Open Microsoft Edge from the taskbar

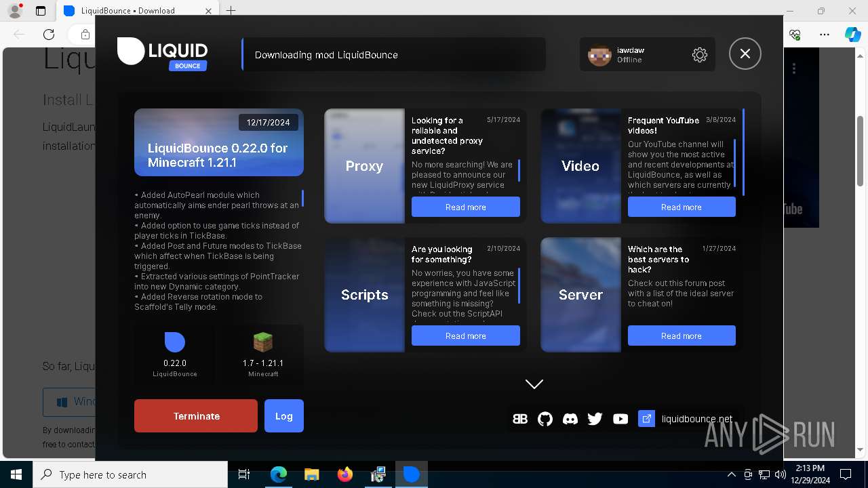pyautogui.click(x=279, y=474)
